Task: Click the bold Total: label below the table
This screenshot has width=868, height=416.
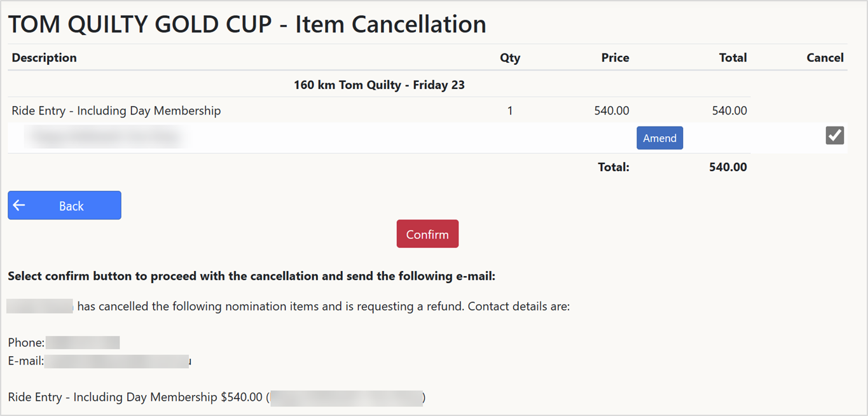Action: pos(613,167)
